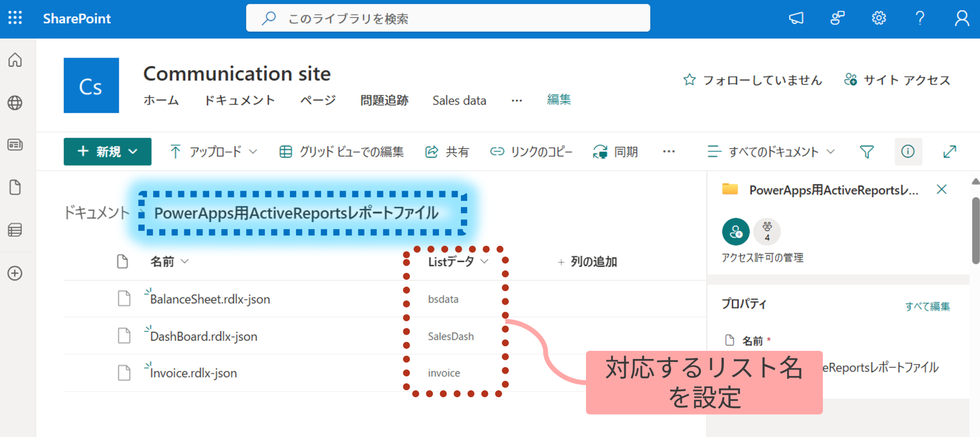Open the settings gear
This screenshot has width=980, height=437.
[878, 18]
